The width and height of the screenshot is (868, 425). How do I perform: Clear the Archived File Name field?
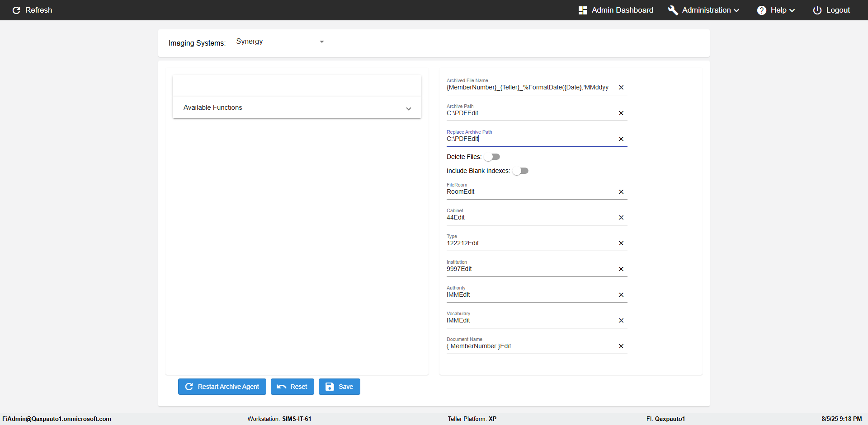(x=621, y=88)
